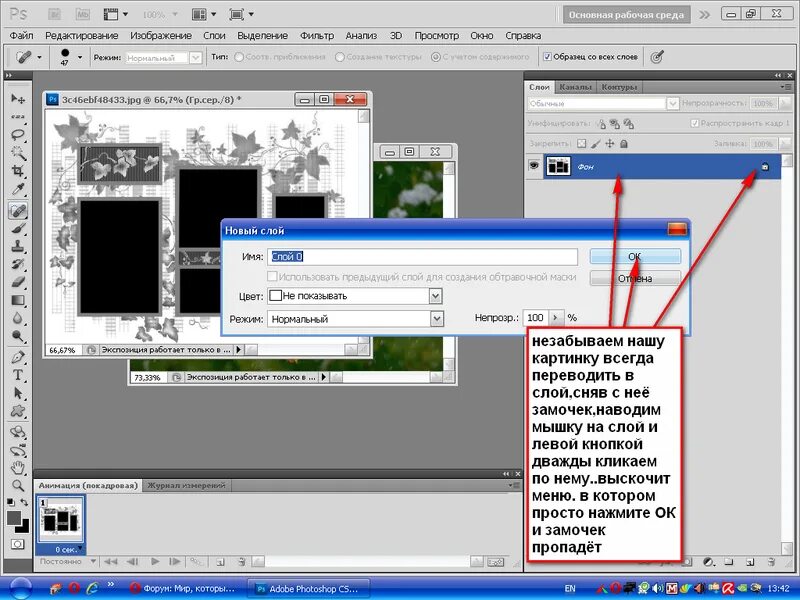
Task: Switch to the Каналы tab
Action: click(x=575, y=87)
